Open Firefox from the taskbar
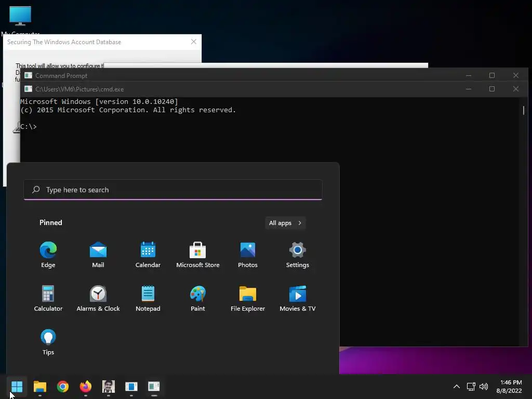The height and width of the screenshot is (399, 532). [x=86, y=387]
